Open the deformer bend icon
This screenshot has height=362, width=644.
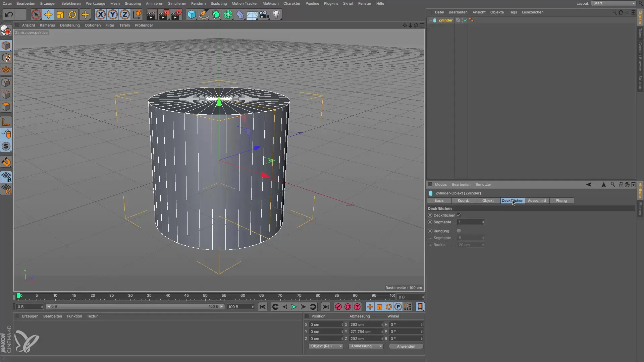point(240,14)
